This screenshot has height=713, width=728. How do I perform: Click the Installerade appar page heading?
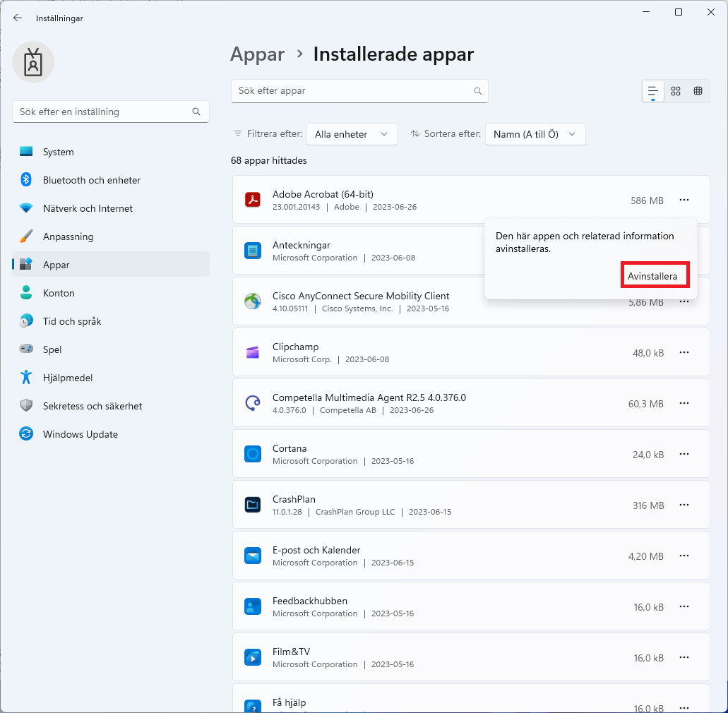tap(393, 54)
